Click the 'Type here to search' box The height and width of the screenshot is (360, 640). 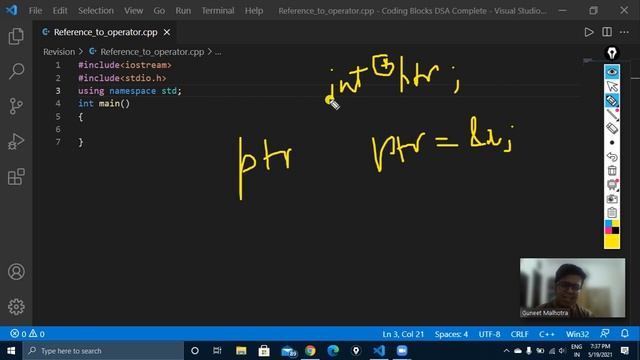pyautogui.click(x=103, y=351)
